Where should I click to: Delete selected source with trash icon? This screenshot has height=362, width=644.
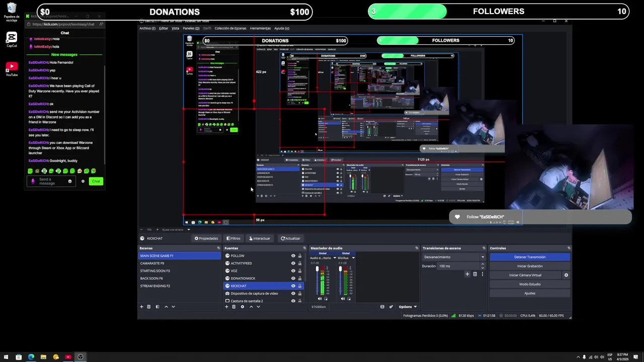233,307
